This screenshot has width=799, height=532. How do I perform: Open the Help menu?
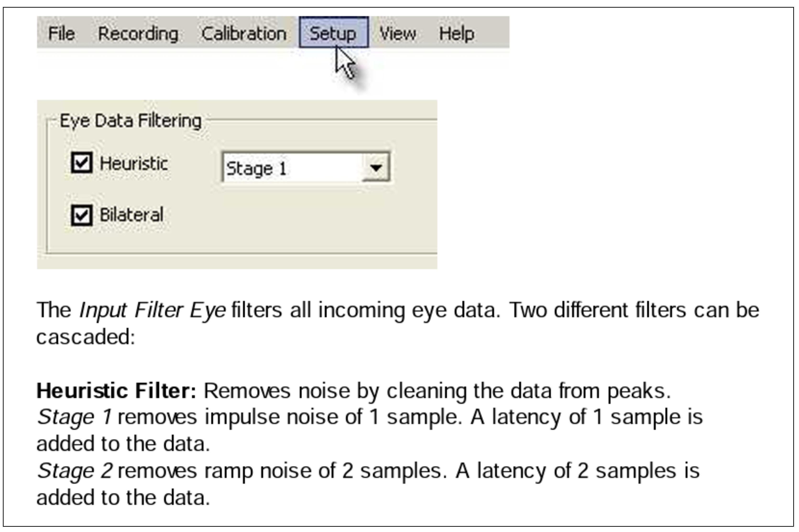[457, 34]
